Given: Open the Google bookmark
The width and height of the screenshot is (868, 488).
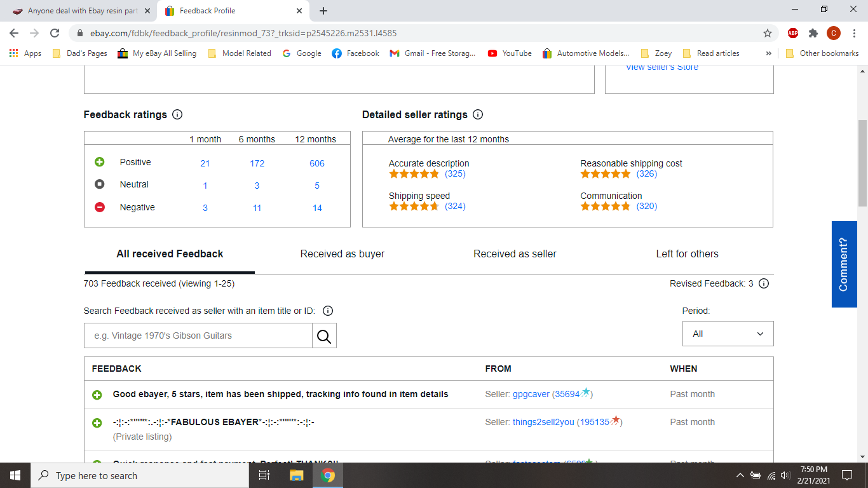Looking at the screenshot, I should pos(302,53).
